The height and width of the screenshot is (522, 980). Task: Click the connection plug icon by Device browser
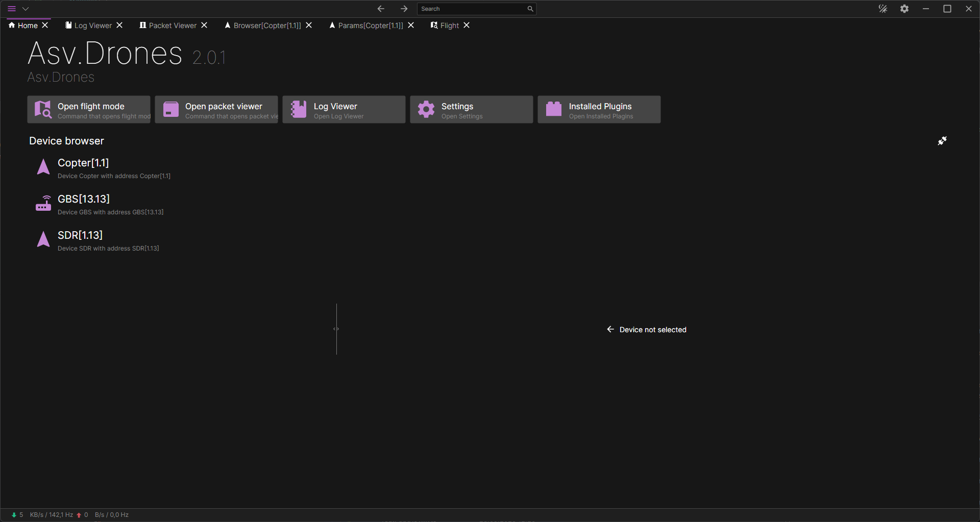[x=942, y=141]
